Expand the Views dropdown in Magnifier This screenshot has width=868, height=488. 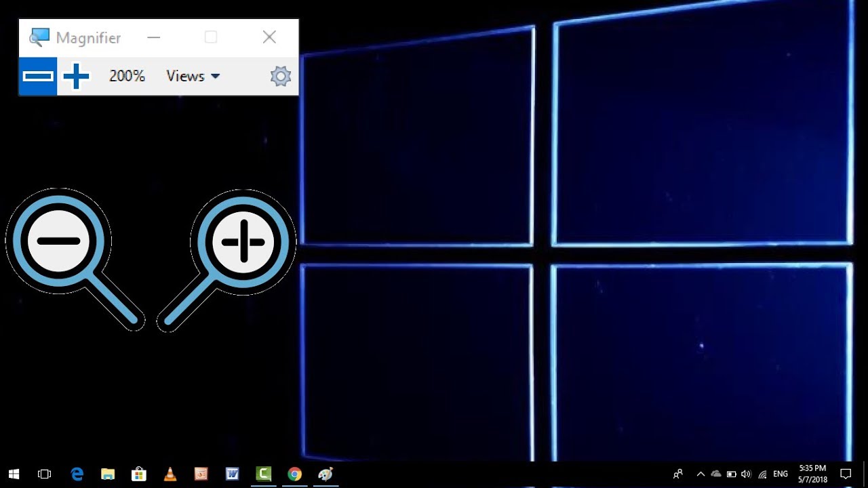coord(193,76)
